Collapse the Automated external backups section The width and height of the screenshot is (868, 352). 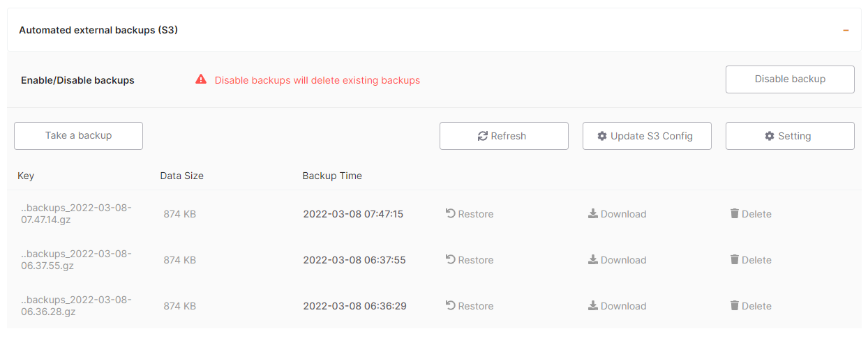click(x=846, y=31)
